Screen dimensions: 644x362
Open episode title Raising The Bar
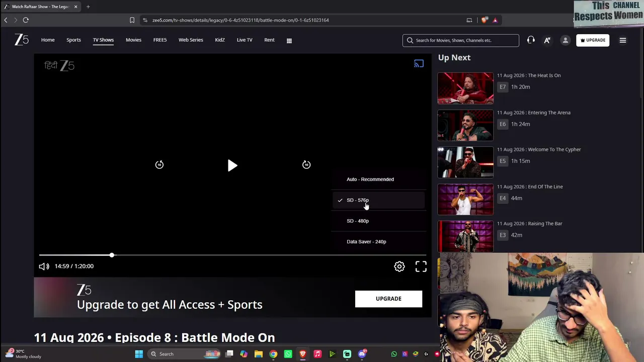530,224
